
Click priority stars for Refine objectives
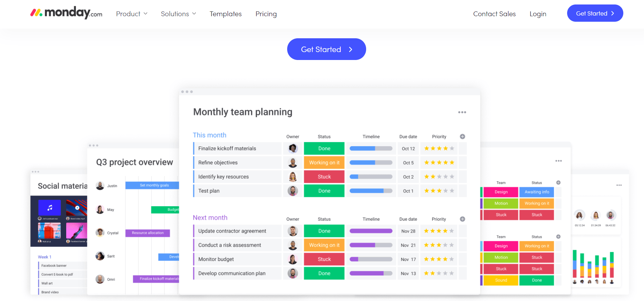[x=439, y=163]
